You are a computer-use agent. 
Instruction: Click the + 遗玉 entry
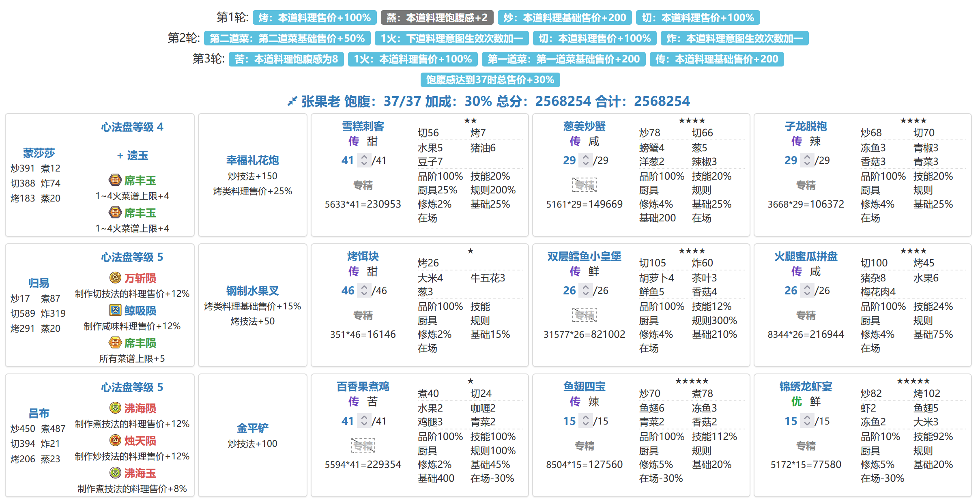point(132,155)
